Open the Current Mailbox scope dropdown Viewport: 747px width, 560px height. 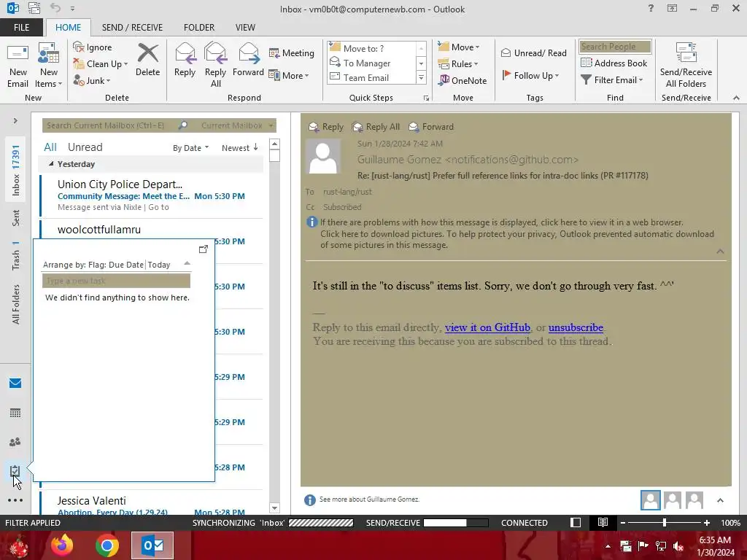237,125
